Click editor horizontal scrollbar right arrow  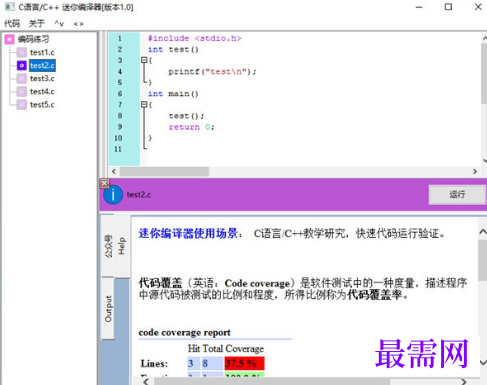click(475, 172)
